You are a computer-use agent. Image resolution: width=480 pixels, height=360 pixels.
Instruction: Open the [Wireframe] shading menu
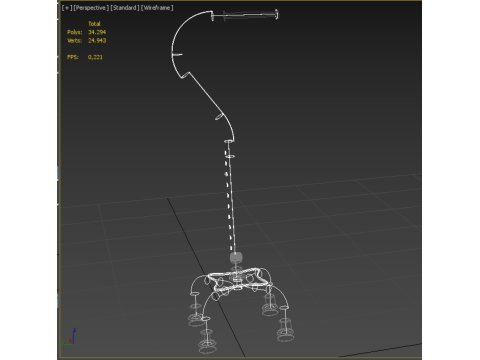157,8
